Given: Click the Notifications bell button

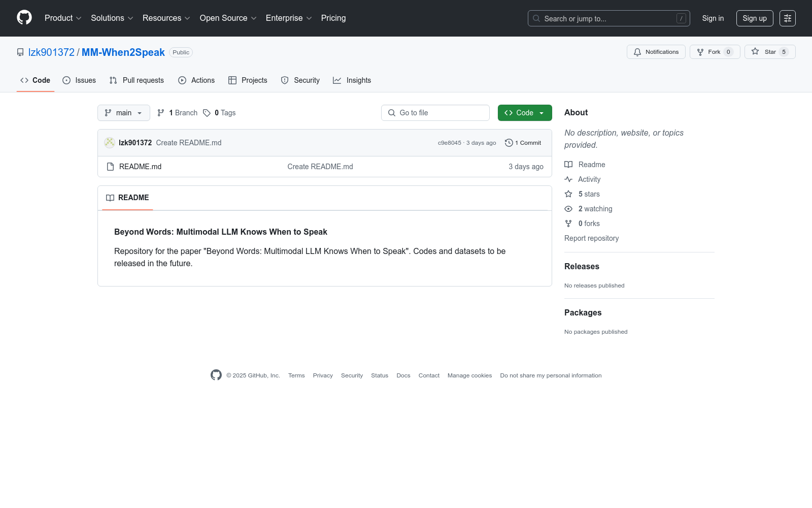Looking at the screenshot, I should point(656,52).
